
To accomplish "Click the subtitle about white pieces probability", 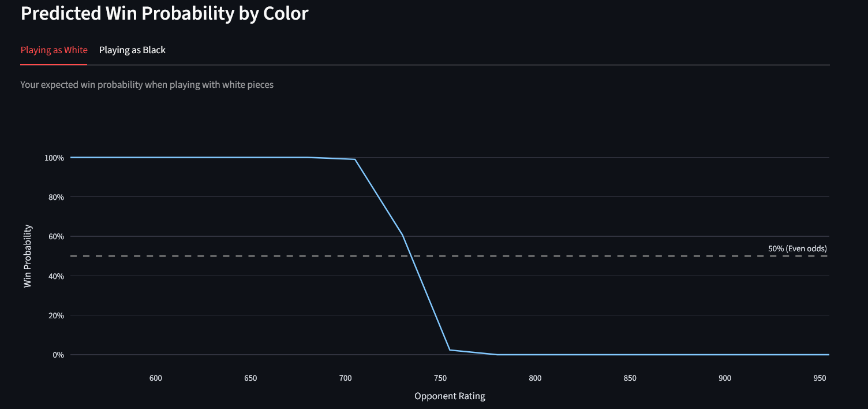I will [x=147, y=84].
